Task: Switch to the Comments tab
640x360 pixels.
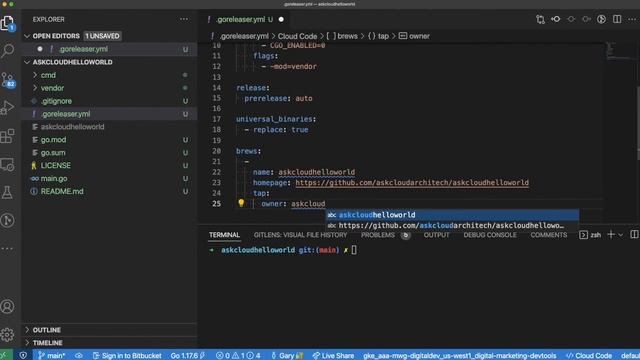Action: (x=549, y=235)
